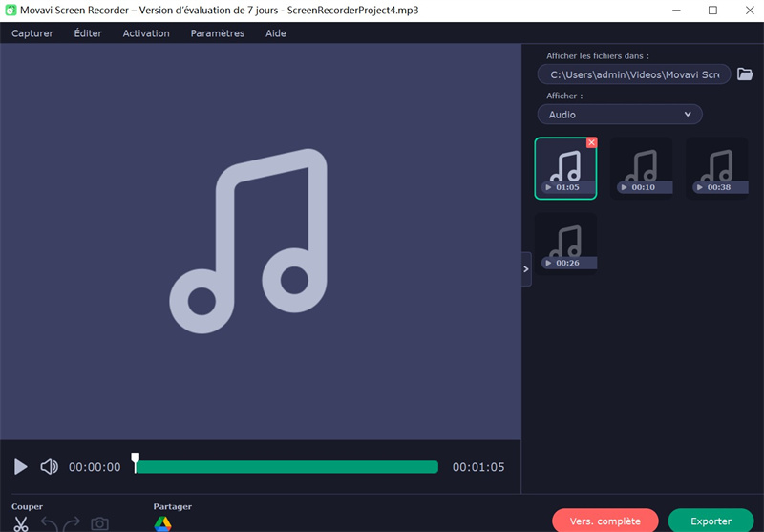This screenshot has width=764, height=532.
Task: Select the 01:05 audio thumbnail
Action: (x=565, y=168)
